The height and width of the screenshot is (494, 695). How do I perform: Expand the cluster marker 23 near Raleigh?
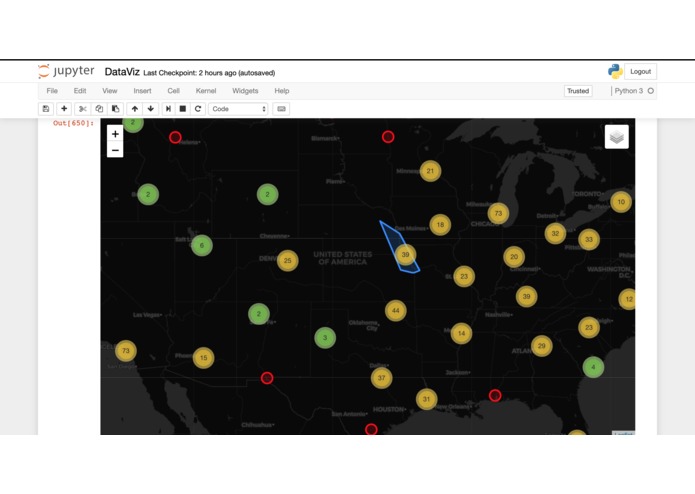pyautogui.click(x=589, y=328)
